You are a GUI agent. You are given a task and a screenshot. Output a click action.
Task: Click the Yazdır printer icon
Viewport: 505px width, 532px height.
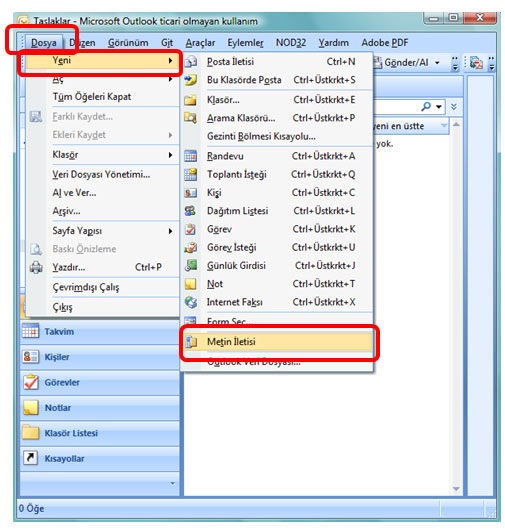(x=36, y=267)
